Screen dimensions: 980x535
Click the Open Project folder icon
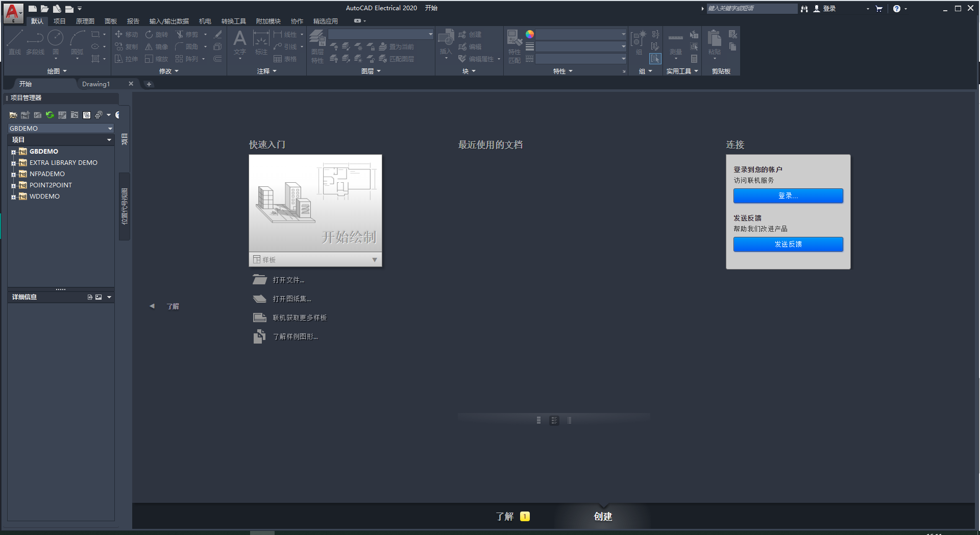(13, 115)
